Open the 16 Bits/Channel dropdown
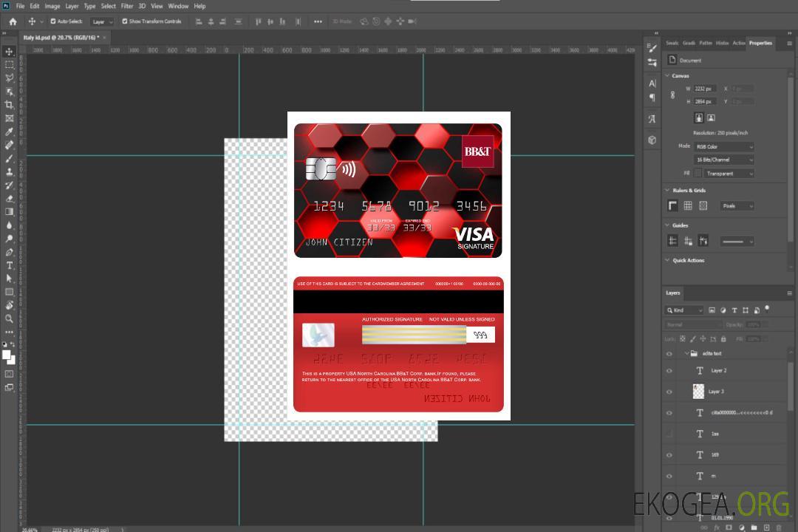Screen dimensions: 798x532 tap(724, 160)
